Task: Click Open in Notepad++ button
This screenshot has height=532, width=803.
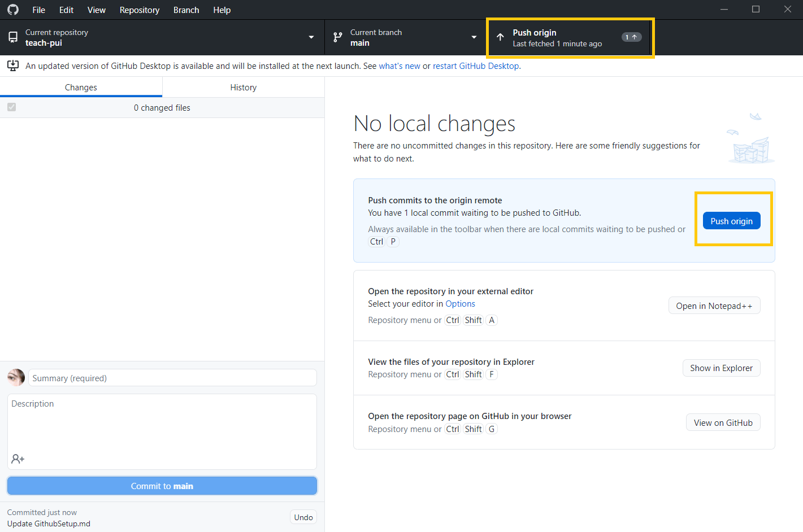Action: click(x=714, y=306)
